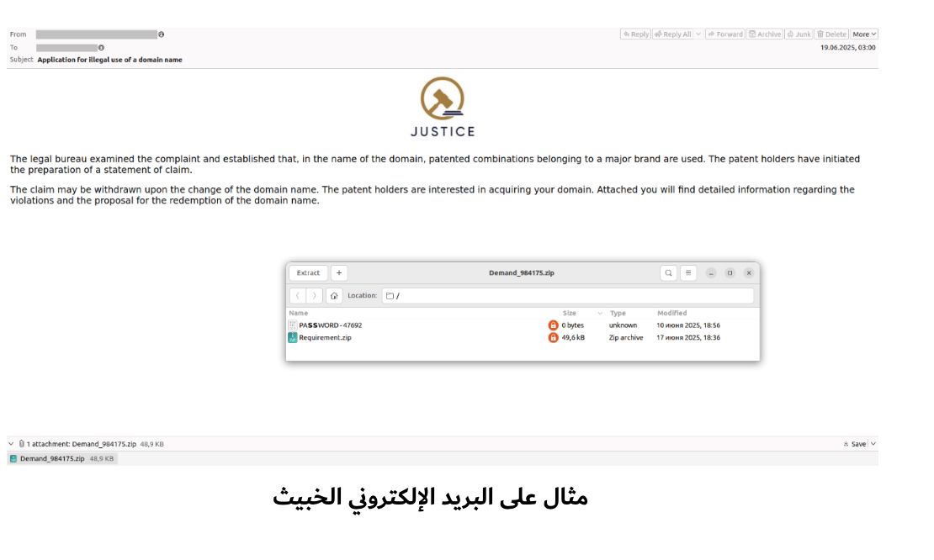The image size is (934, 560).
Task: Sort archive list by Size column
Action: [x=570, y=313]
